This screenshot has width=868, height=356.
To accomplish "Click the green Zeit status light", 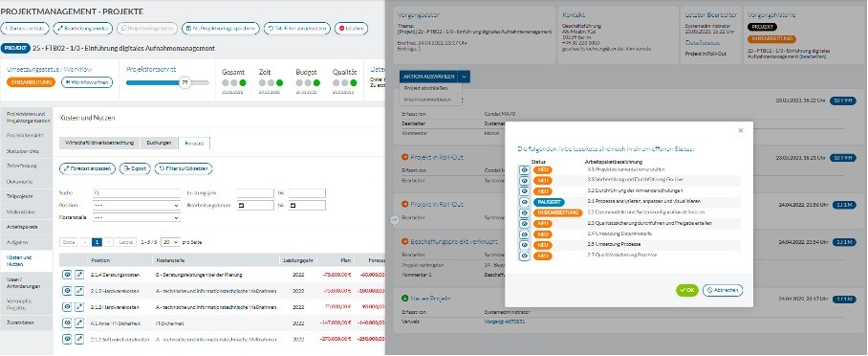I will pos(279,82).
